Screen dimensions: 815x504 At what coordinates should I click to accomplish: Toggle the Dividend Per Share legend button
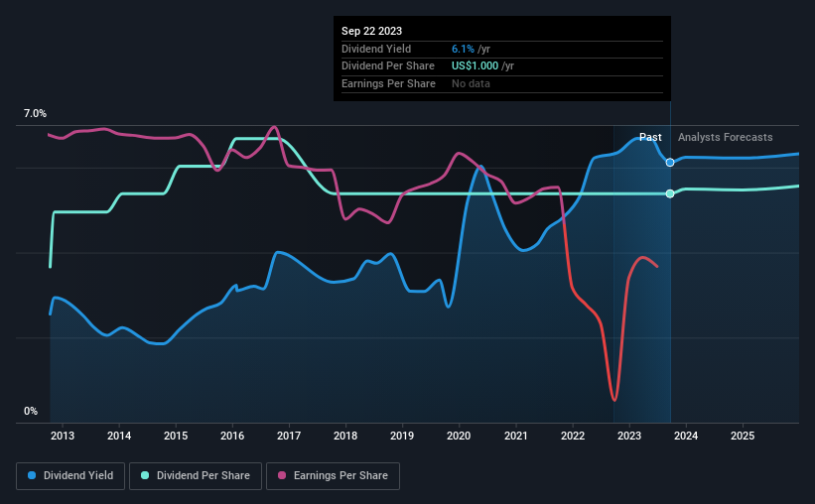pos(196,476)
